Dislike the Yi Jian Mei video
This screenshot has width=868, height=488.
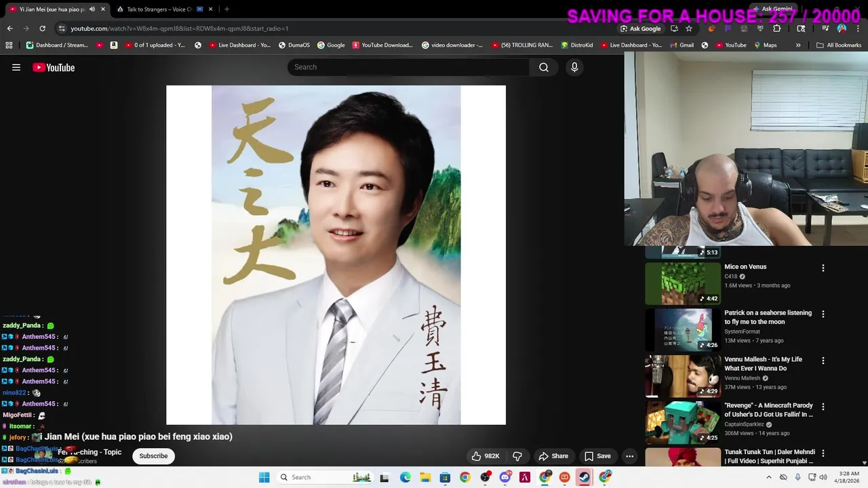[517, 456]
